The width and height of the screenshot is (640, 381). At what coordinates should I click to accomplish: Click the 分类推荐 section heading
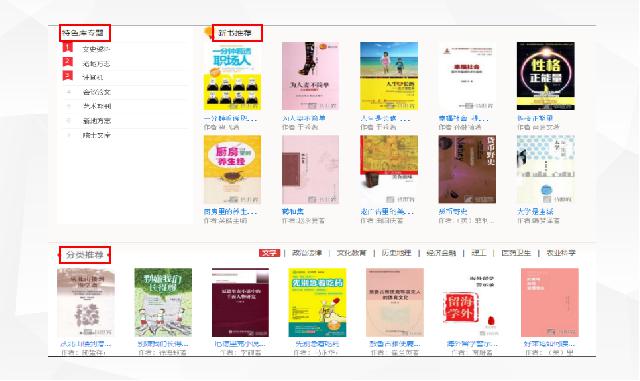[84, 255]
